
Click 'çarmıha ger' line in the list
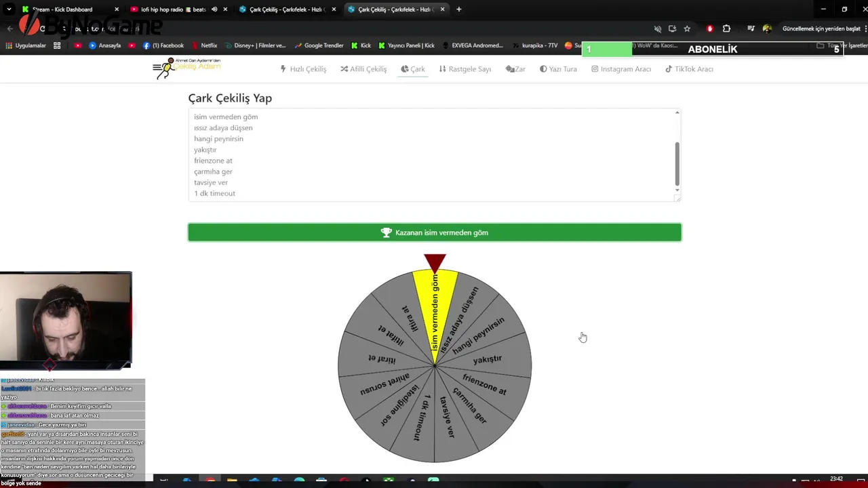[213, 171]
